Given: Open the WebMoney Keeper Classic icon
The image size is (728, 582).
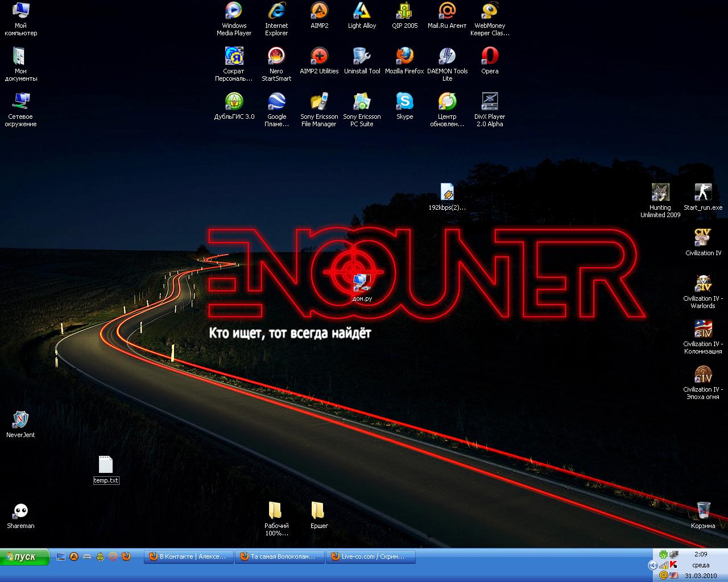Looking at the screenshot, I should click(490, 11).
